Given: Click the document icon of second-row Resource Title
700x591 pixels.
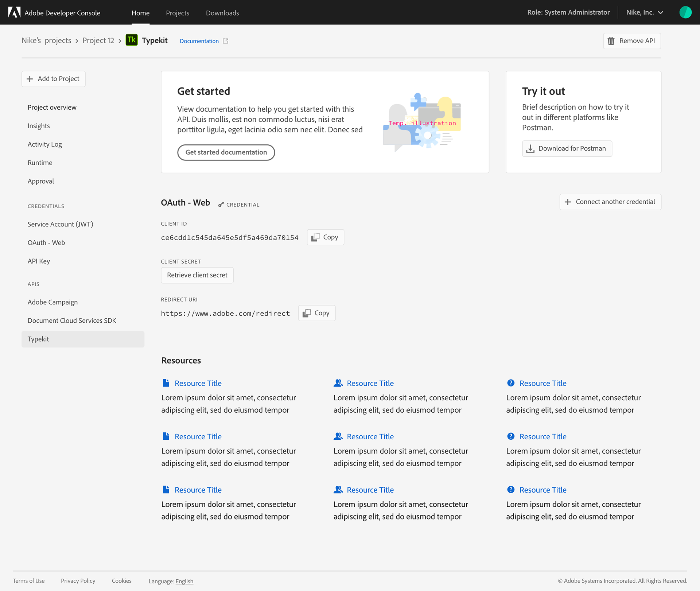Looking at the screenshot, I should point(166,436).
